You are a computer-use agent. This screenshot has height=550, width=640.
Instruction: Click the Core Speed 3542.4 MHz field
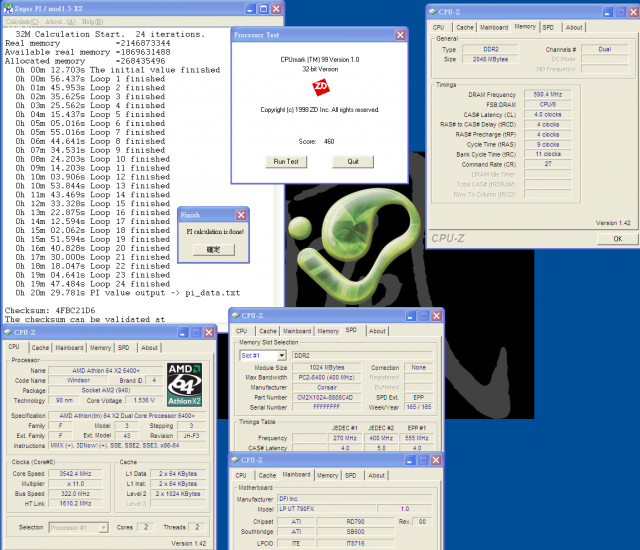coord(75,474)
